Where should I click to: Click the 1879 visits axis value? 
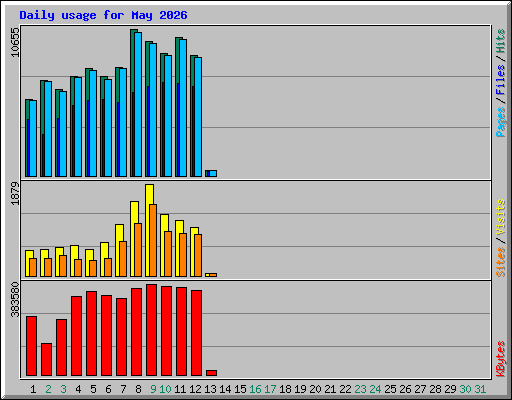[x=15, y=193]
